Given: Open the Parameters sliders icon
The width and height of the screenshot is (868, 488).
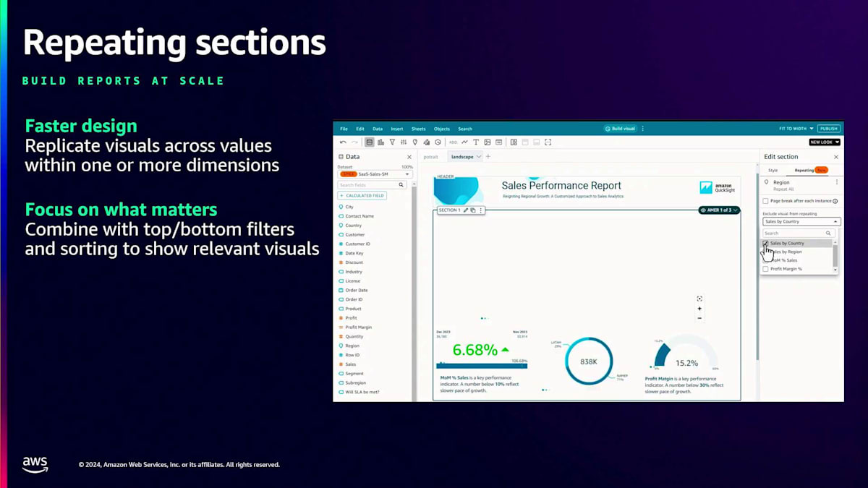Looking at the screenshot, I should pyautogui.click(x=404, y=142).
